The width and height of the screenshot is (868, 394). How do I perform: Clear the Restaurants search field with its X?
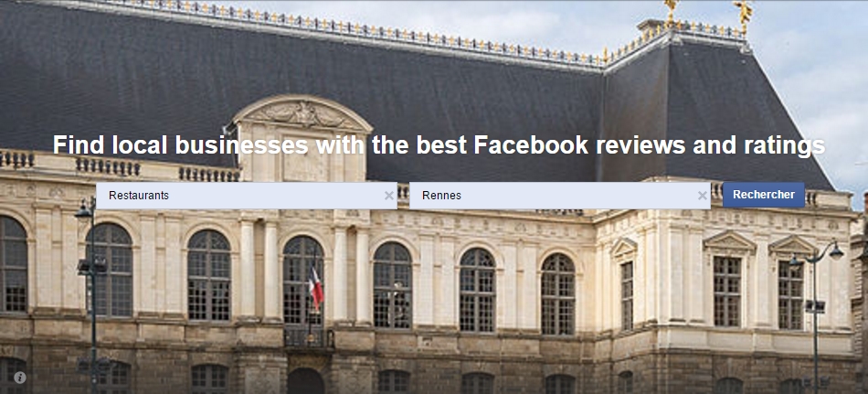388,196
